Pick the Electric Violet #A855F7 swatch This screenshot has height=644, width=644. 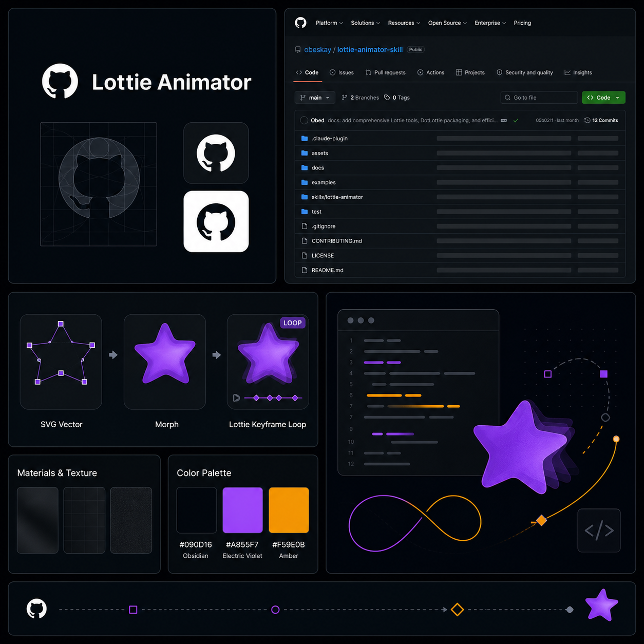(x=242, y=510)
